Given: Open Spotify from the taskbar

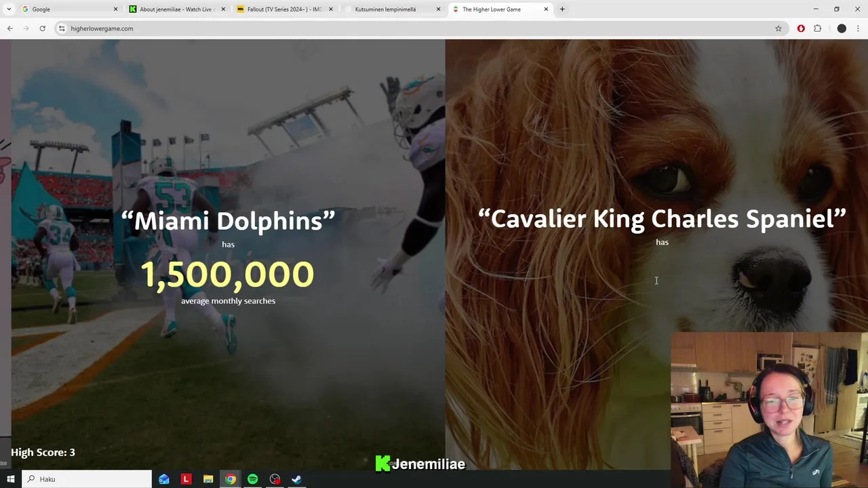Looking at the screenshot, I should (252, 479).
